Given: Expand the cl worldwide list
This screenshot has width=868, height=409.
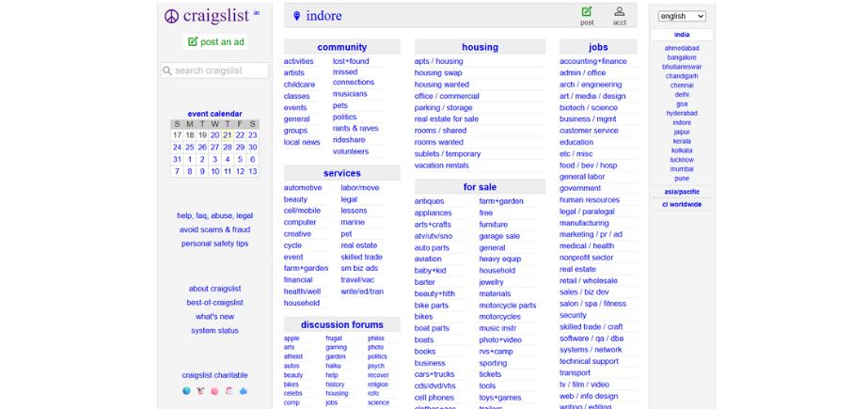Looking at the screenshot, I should tap(682, 204).
